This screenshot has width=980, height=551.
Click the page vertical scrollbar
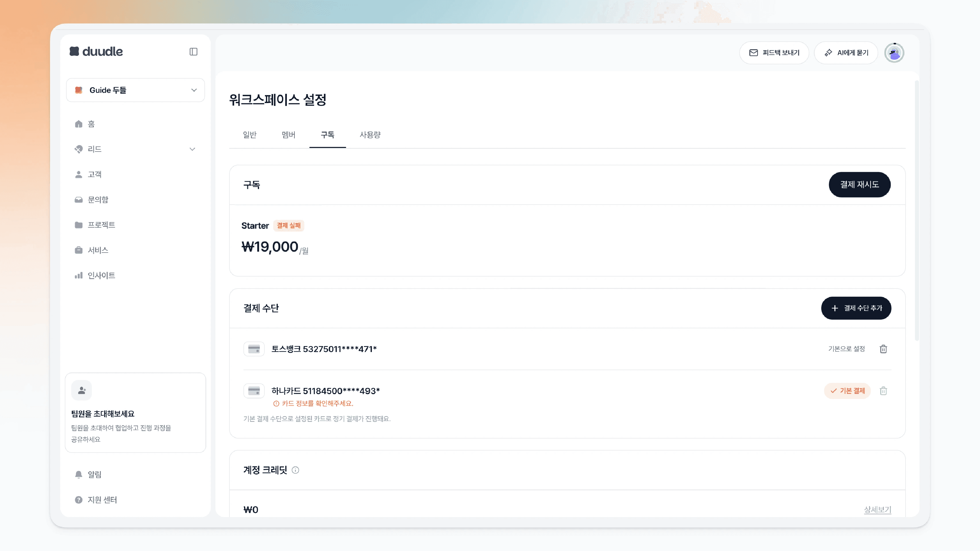(916, 210)
